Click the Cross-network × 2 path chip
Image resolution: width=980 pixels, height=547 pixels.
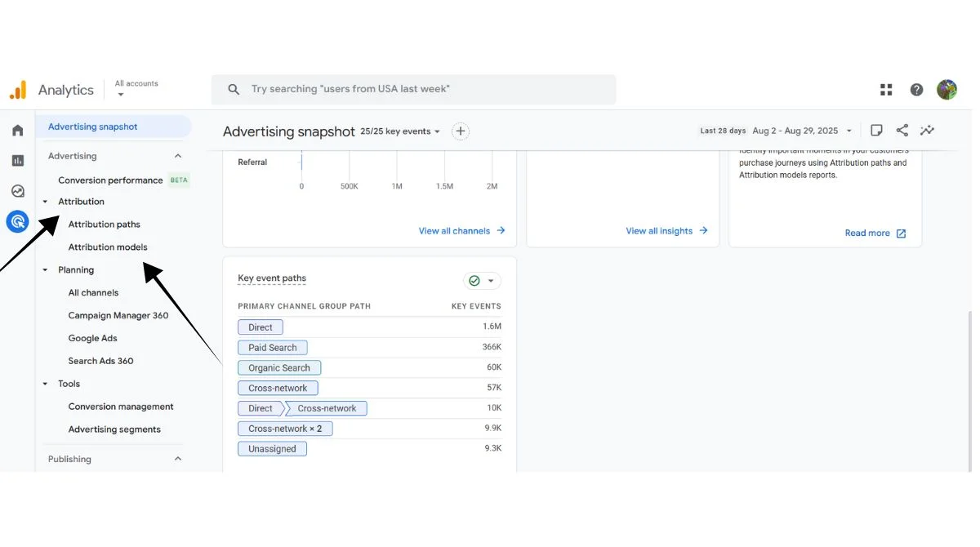tap(285, 429)
